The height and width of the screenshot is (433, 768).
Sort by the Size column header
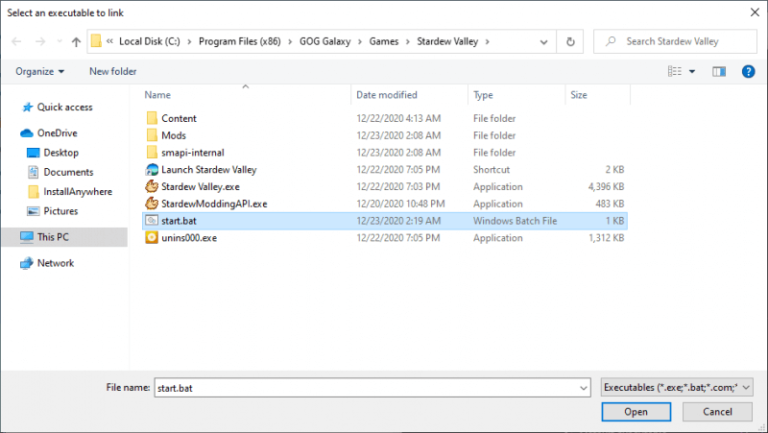(578, 95)
